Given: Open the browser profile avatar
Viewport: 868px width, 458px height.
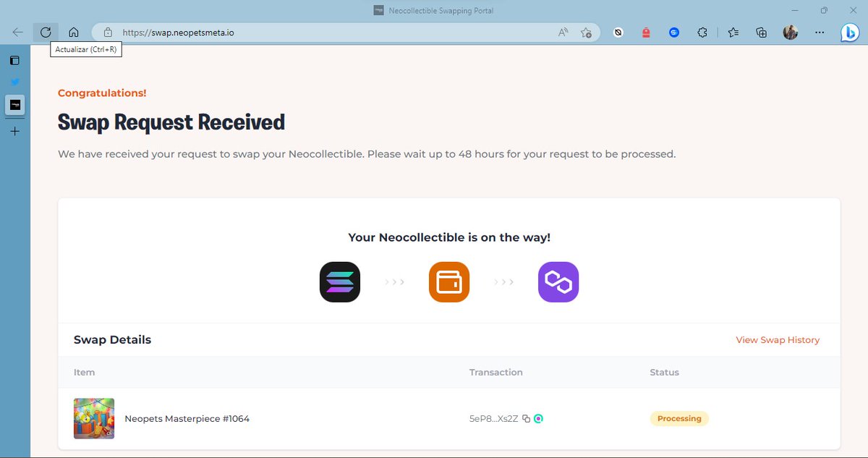Looking at the screenshot, I should (x=790, y=33).
